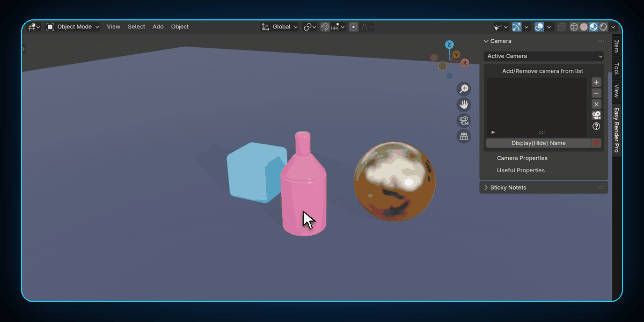The height and width of the screenshot is (322, 644).
Task: Open the View menu
Action: 113,26
